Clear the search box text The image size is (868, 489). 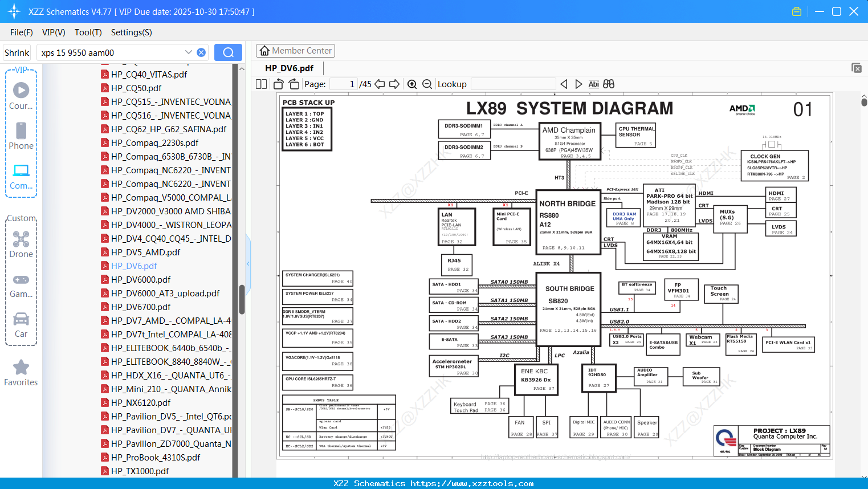pos(201,52)
